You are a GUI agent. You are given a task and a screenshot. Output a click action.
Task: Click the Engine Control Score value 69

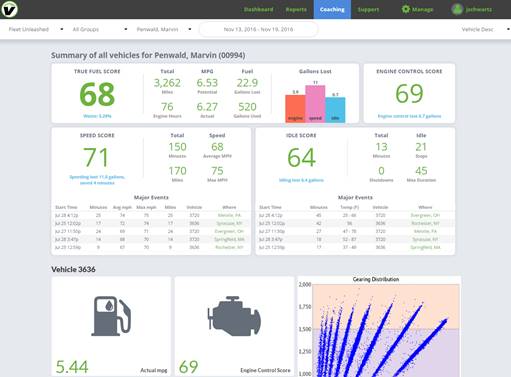(x=409, y=94)
